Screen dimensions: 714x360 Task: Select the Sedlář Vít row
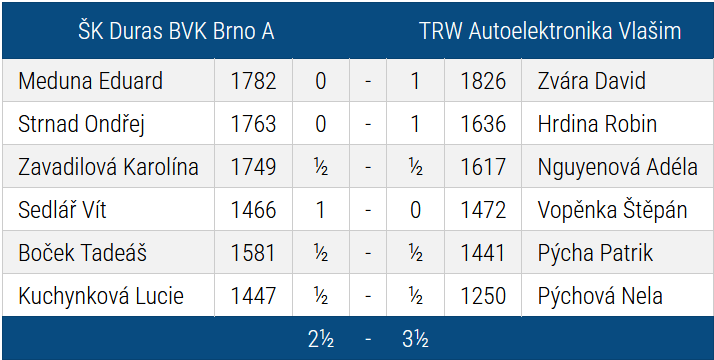click(357, 209)
